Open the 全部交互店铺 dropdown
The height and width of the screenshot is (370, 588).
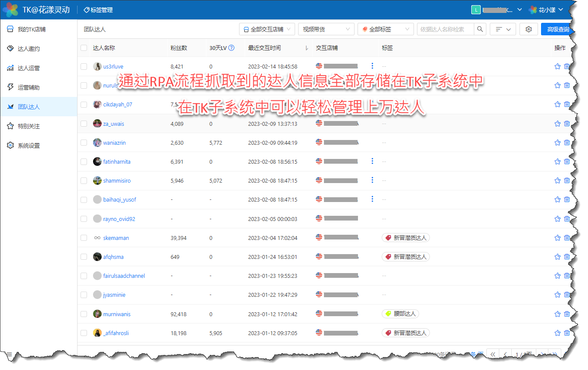coord(267,29)
